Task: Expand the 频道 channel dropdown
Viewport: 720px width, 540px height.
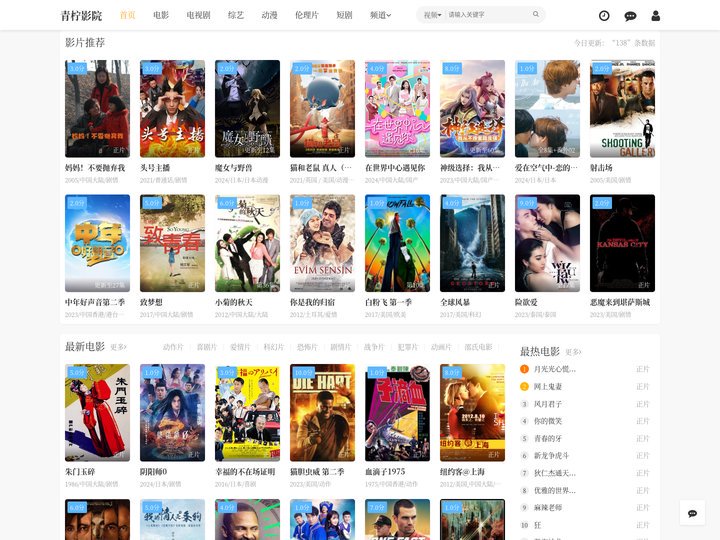Action: click(380, 15)
